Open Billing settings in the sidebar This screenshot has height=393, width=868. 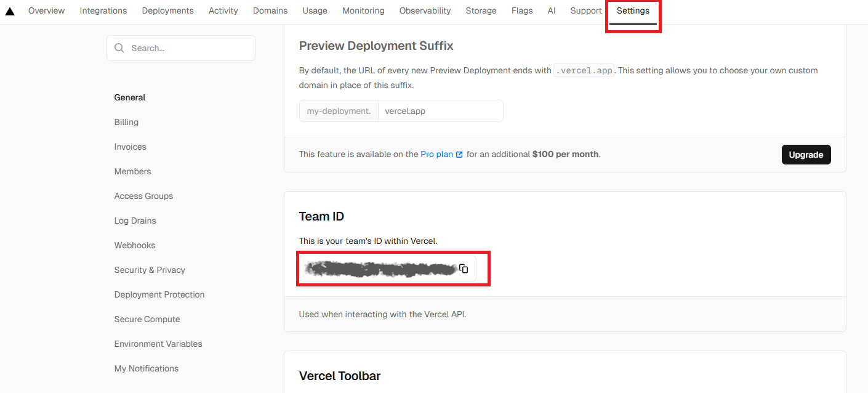[x=126, y=122]
